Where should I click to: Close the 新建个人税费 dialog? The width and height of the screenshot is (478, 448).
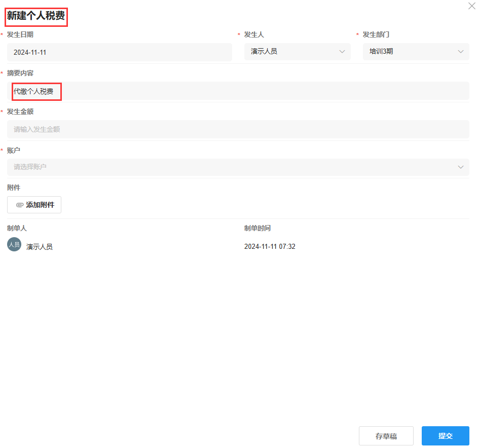(471, 6)
